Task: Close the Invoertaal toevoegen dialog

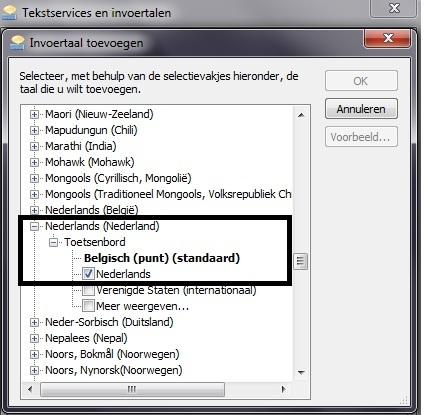Action: [388, 38]
